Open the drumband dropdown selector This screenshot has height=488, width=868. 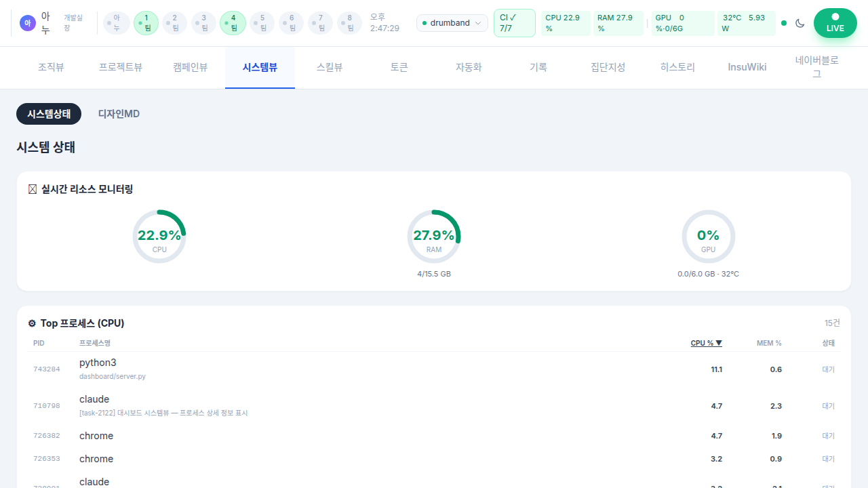[x=452, y=23]
